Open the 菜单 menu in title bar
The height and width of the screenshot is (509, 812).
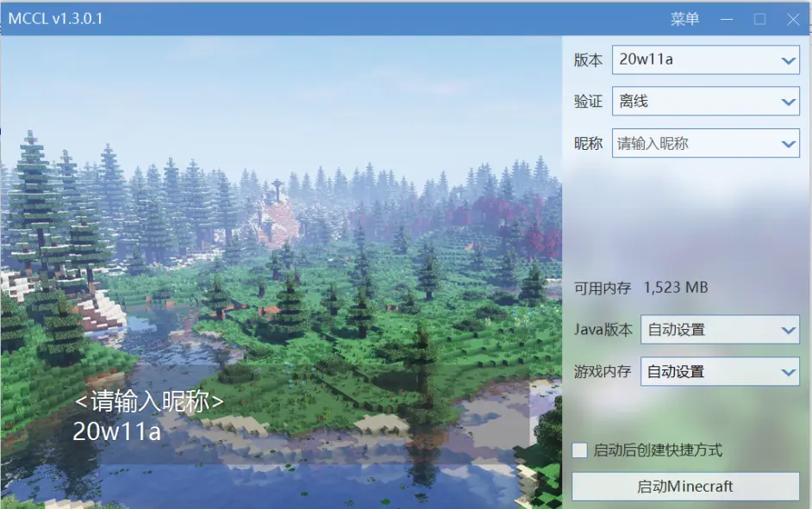click(x=684, y=19)
